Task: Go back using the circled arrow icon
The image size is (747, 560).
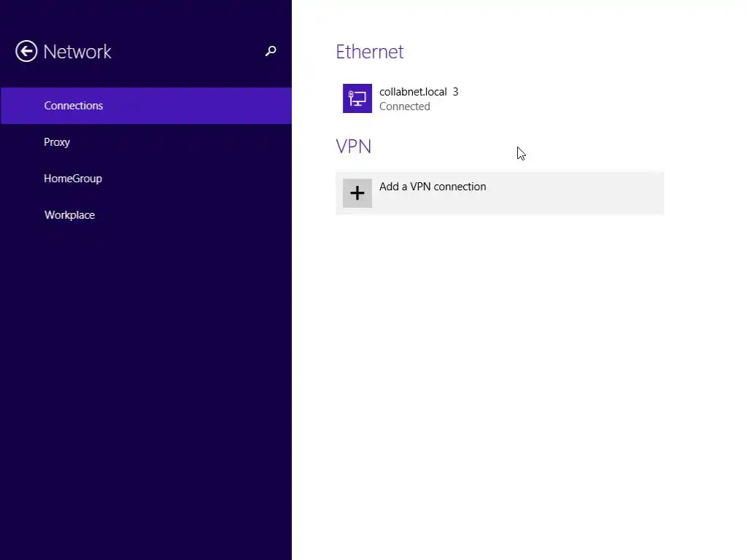Action: tap(26, 51)
